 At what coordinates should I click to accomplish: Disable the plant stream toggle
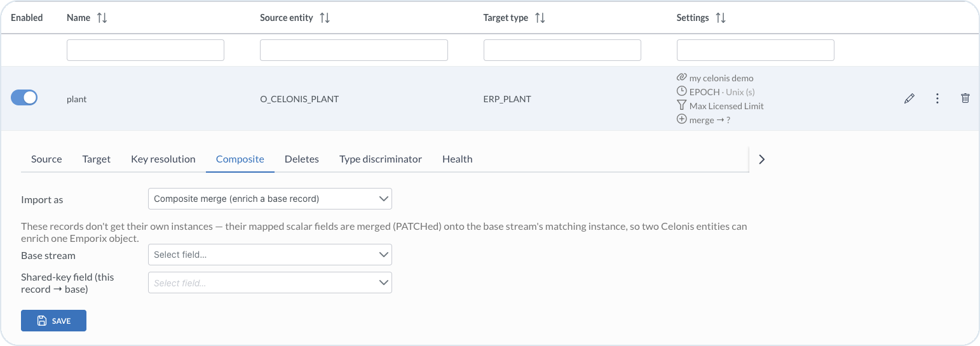pos(24,98)
